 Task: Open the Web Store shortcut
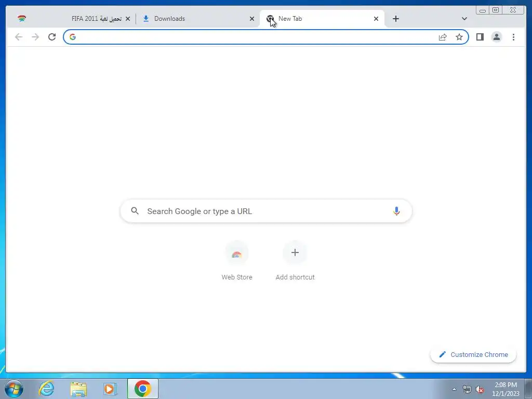[237, 261]
